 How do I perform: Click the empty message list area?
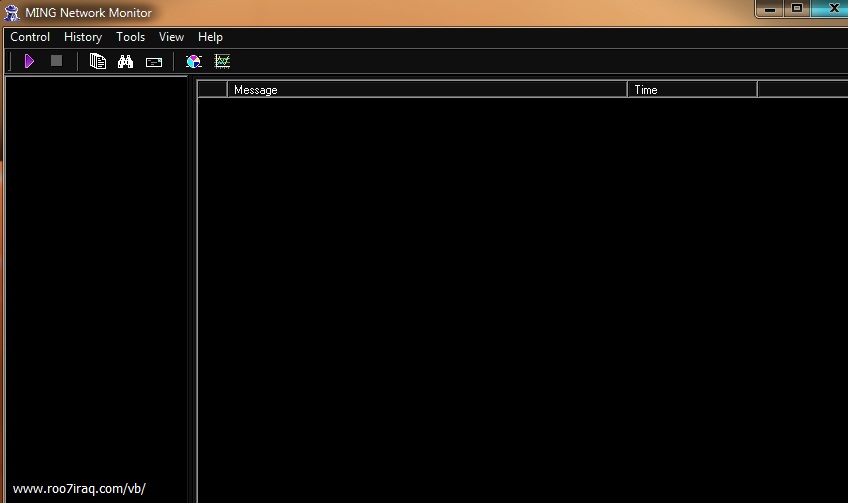click(x=520, y=300)
